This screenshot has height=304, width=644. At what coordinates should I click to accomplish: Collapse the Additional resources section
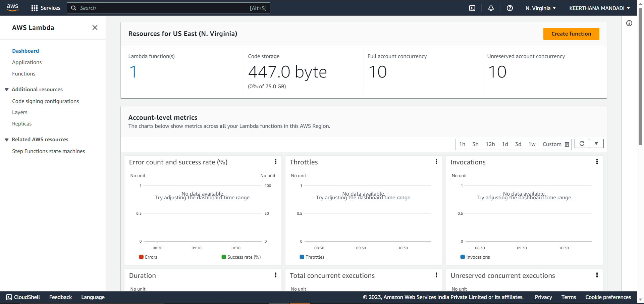pos(7,89)
